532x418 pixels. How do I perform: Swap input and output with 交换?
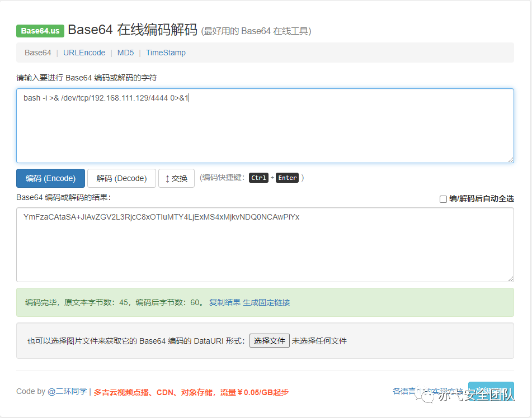click(176, 178)
